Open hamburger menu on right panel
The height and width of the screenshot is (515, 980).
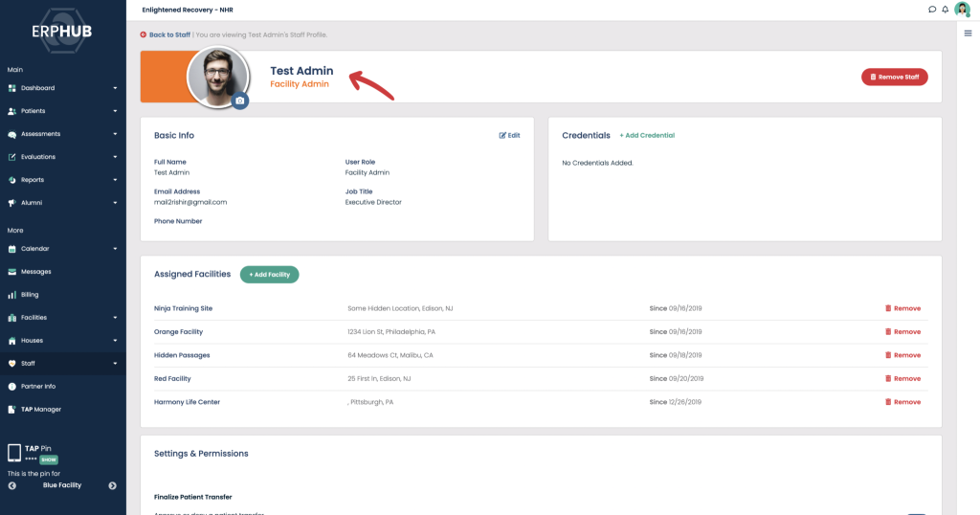tap(968, 34)
